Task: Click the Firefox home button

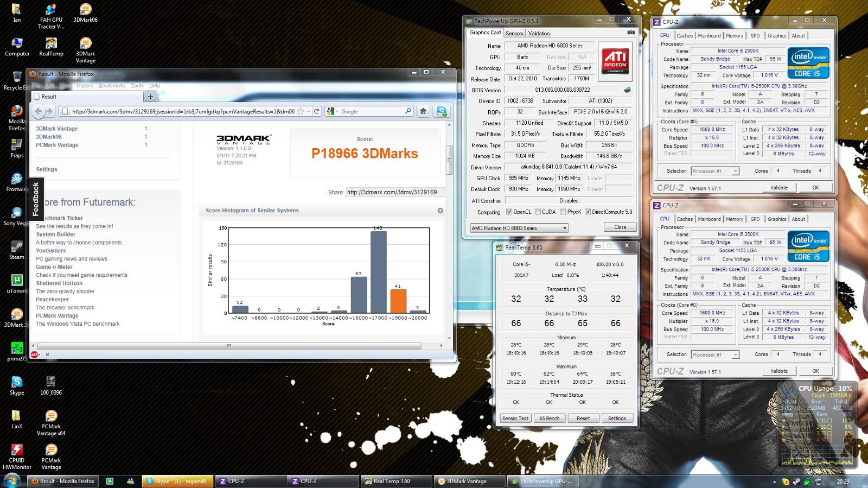Action: pyautogui.click(x=423, y=111)
